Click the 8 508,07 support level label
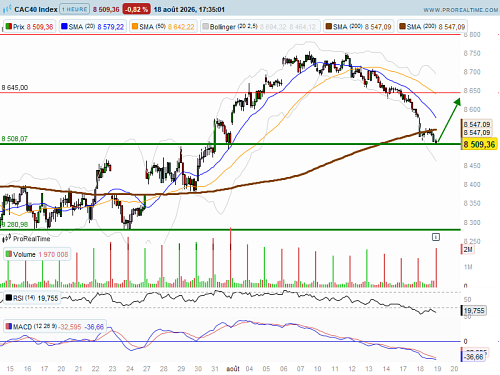500x375 pixels. (x=15, y=139)
